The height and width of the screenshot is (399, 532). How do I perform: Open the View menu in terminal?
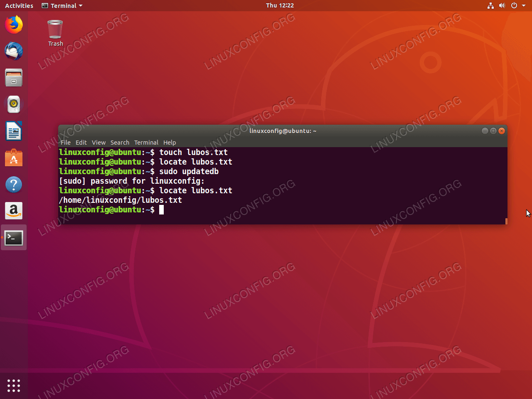coord(99,143)
